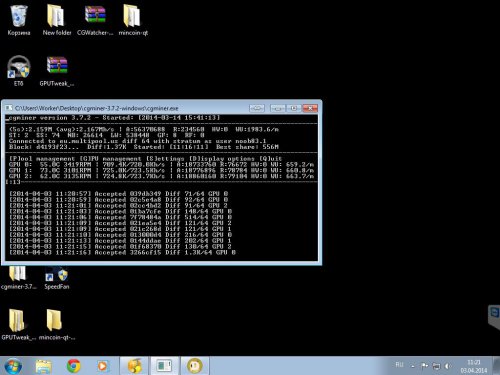Click the GPU 0 status row

point(161,164)
